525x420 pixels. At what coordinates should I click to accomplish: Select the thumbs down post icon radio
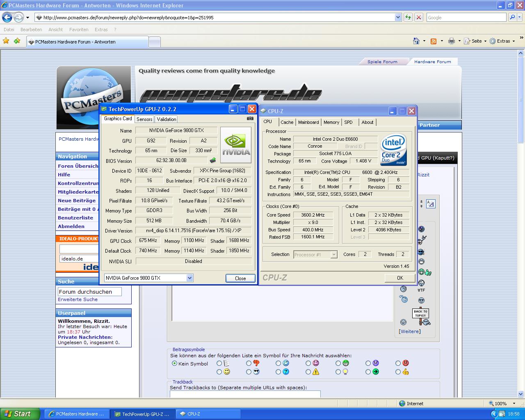(249, 363)
